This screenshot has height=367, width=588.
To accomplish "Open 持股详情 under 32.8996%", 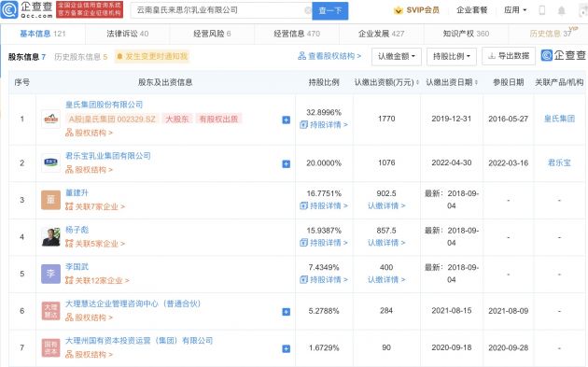I will coord(324,124).
